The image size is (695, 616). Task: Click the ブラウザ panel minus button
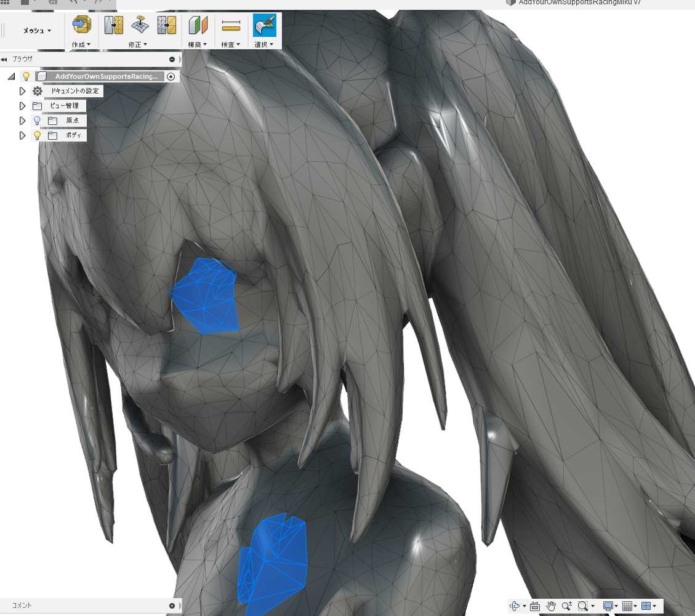coord(172,59)
